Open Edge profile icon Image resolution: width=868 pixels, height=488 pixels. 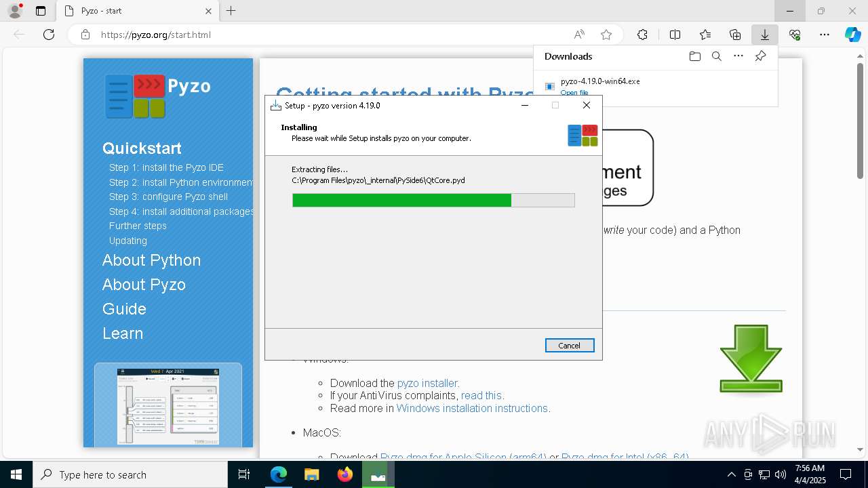tap(15, 11)
